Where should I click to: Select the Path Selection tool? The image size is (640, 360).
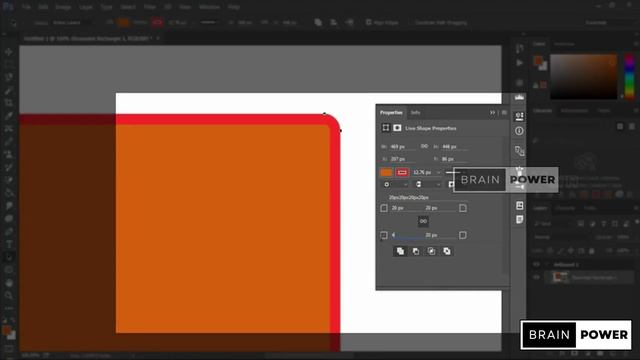9,257
